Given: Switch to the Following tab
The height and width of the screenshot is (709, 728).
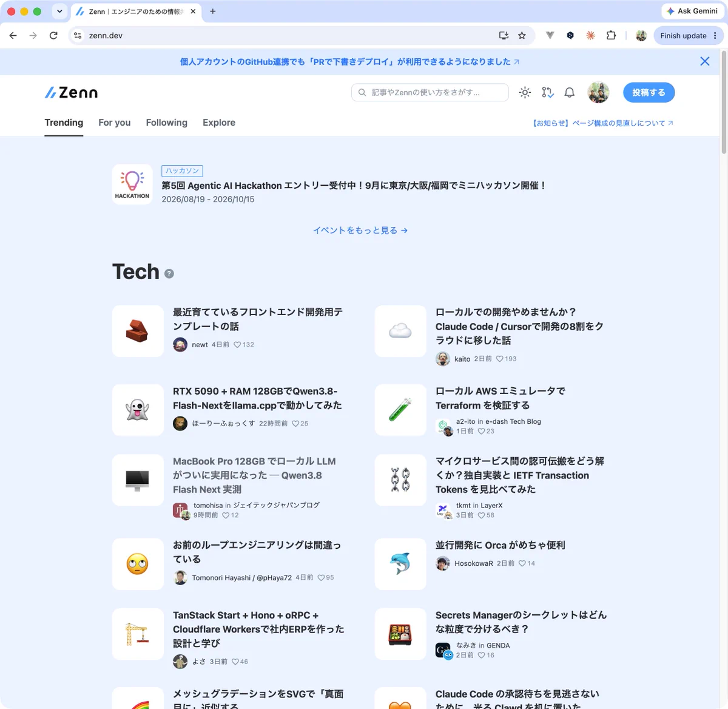Looking at the screenshot, I should coord(166,123).
